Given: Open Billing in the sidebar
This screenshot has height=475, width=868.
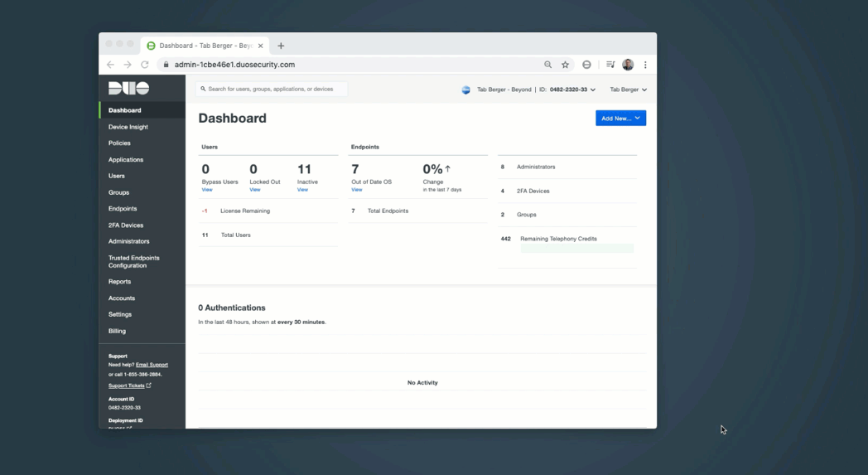Looking at the screenshot, I should pyautogui.click(x=117, y=331).
